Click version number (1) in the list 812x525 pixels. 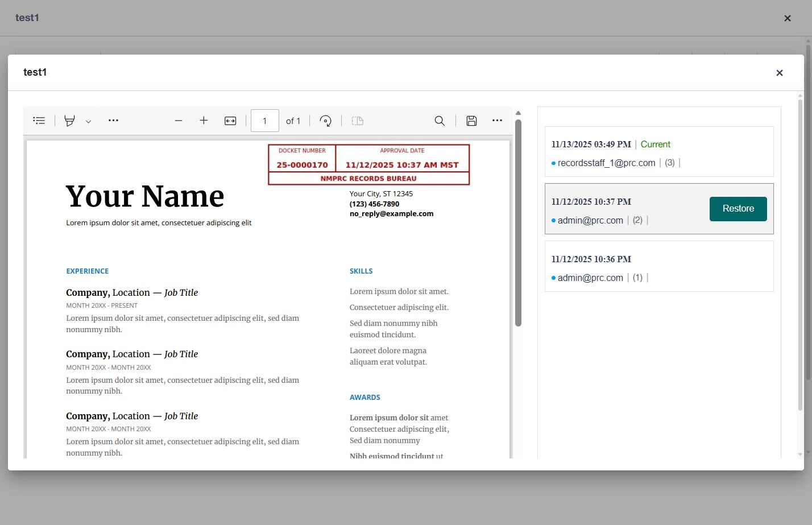(x=637, y=278)
